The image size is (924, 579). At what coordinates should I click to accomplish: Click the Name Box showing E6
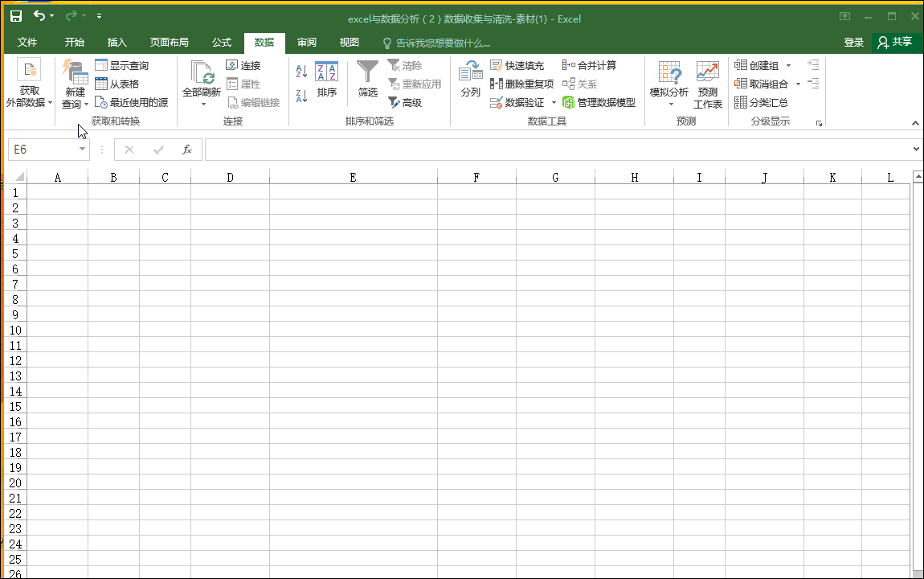point(42,149)
